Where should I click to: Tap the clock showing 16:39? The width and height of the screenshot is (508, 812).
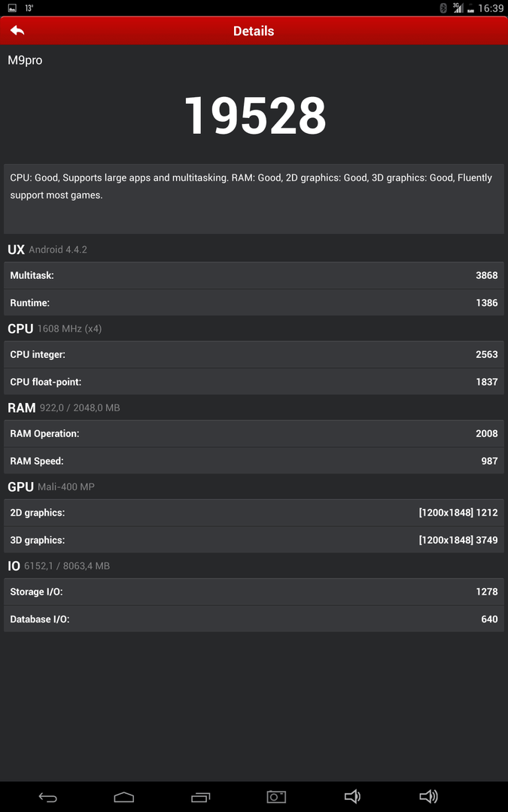491,8
